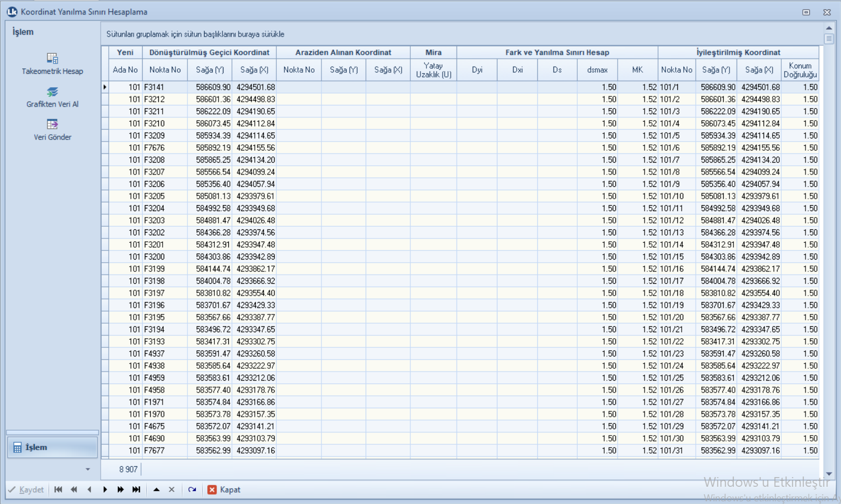Image resolution: width=841 pixels, height=504 pixels.
Task: Click the İşlem panel header
Action: tap(23, 32)
